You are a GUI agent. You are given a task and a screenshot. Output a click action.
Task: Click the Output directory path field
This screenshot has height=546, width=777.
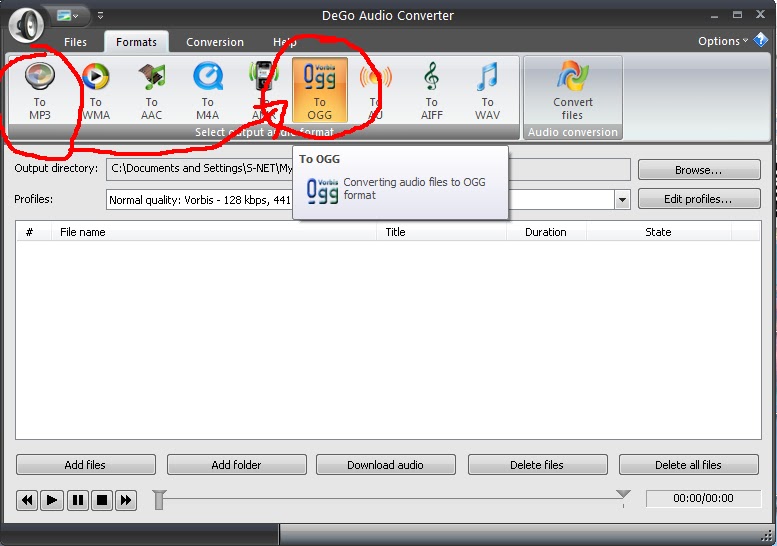tap(368, 169)
